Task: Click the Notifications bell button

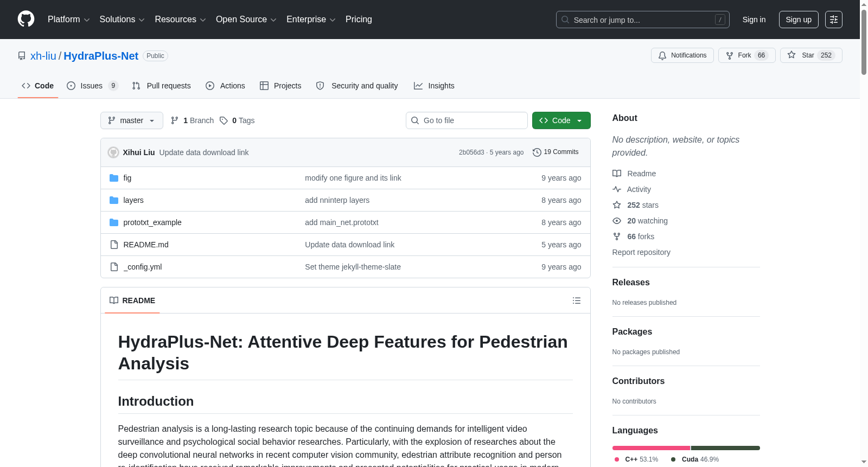Action: (682, 55)
